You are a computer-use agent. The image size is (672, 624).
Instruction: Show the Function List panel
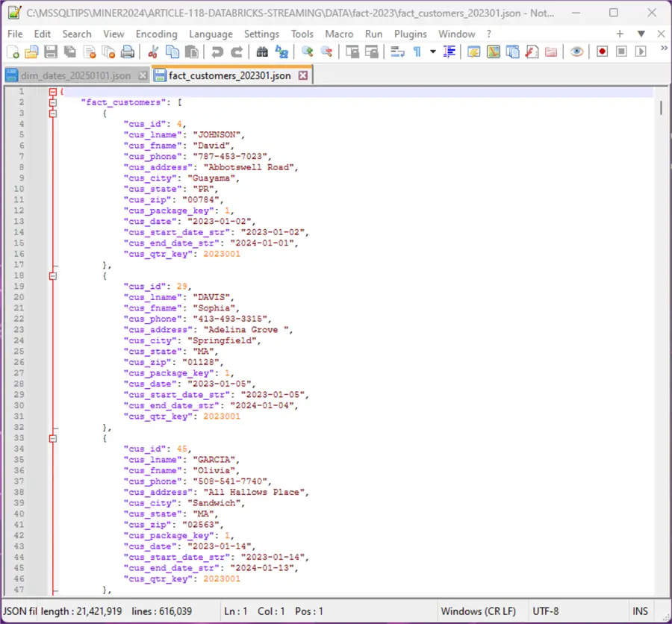point(532,52)
